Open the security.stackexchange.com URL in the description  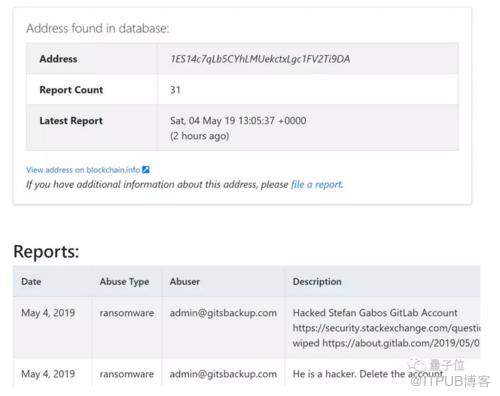(x=386, y=328)
